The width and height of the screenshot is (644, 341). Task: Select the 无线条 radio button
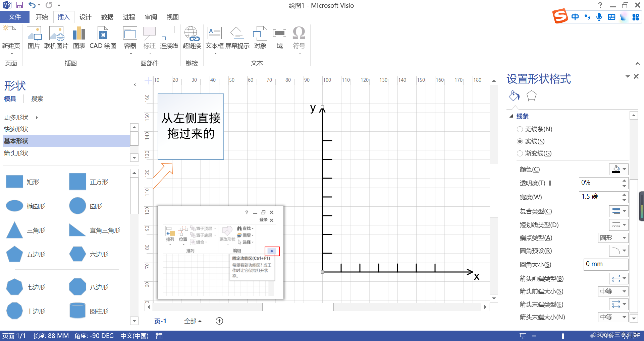click(x=520, y=129)
